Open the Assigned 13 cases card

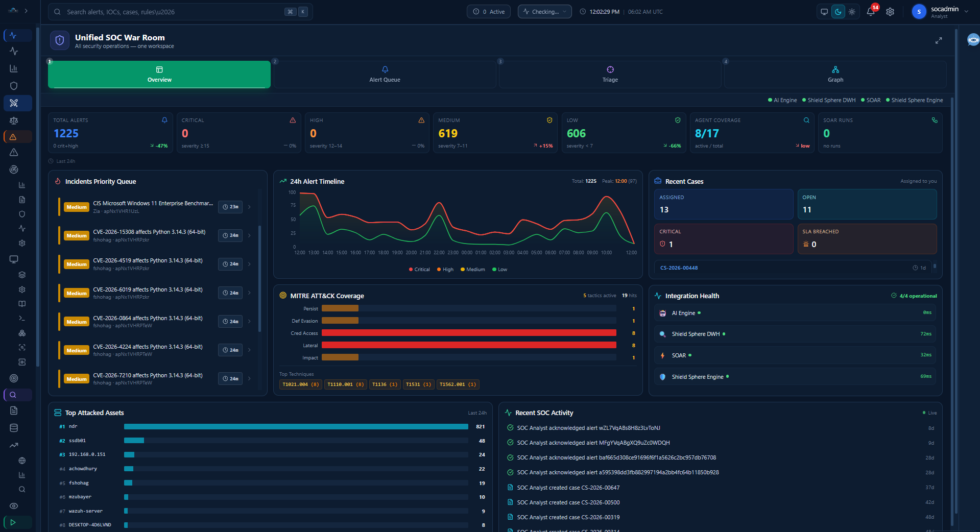pyautogui.click(x=724, y=204)
